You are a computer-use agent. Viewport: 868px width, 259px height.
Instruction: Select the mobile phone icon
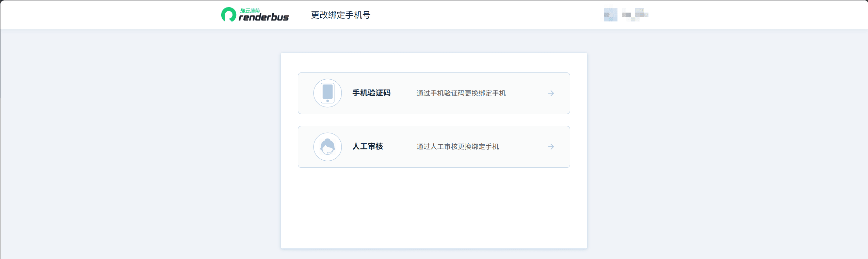pos(327,93)
